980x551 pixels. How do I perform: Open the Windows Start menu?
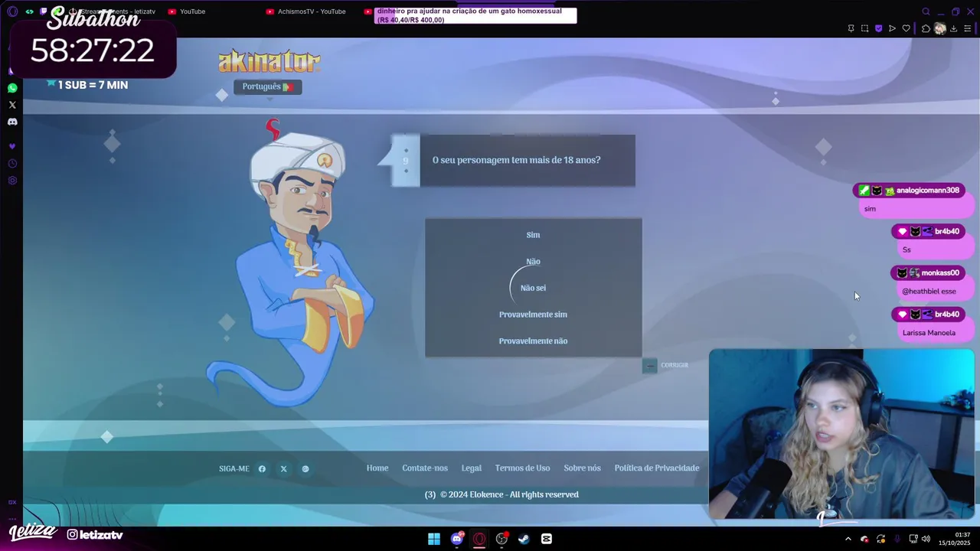pos(434,539)
